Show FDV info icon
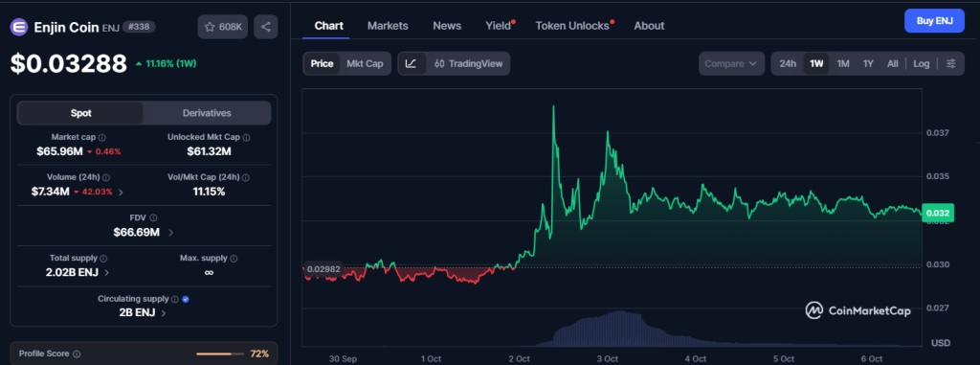 click(153, 217)
